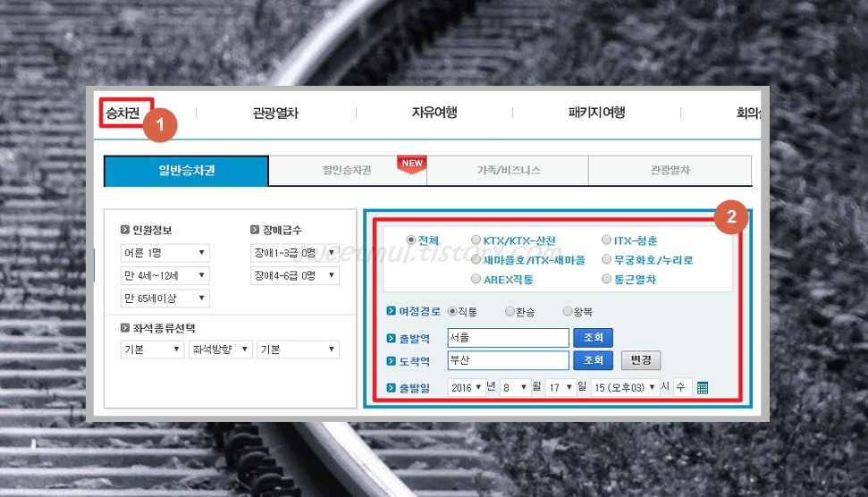Image resolution: width=868 pixels, height=497 pixels.
Task: Open the 좌석방향 seat direction dropdown
Action: click(x=220, y=350)
